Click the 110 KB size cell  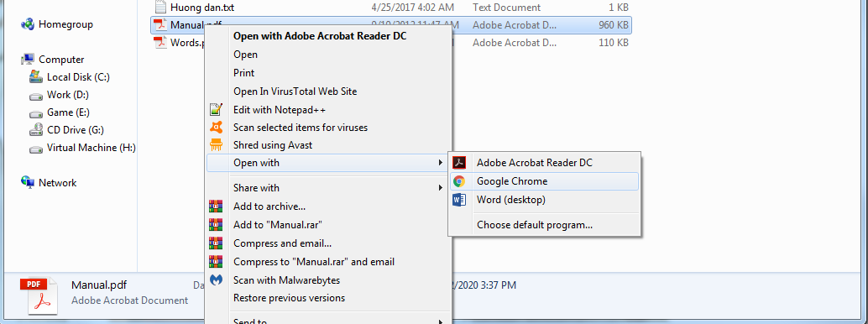(x=614, y=42)
